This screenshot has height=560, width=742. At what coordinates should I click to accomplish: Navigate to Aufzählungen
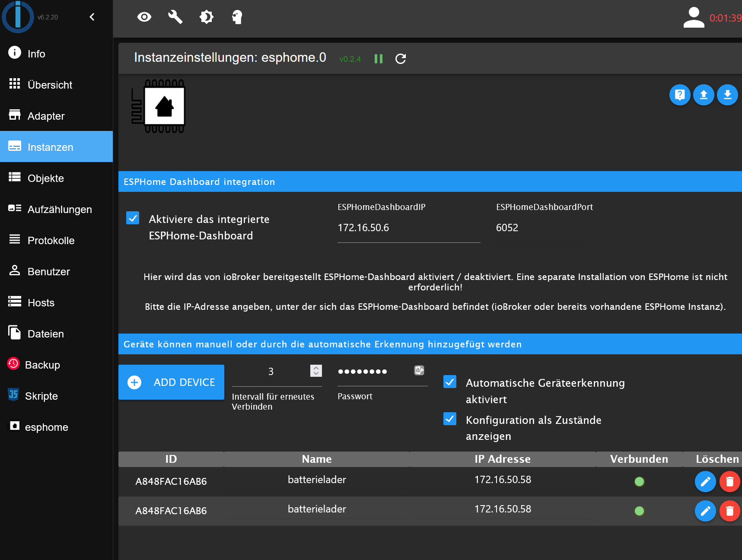56,209
